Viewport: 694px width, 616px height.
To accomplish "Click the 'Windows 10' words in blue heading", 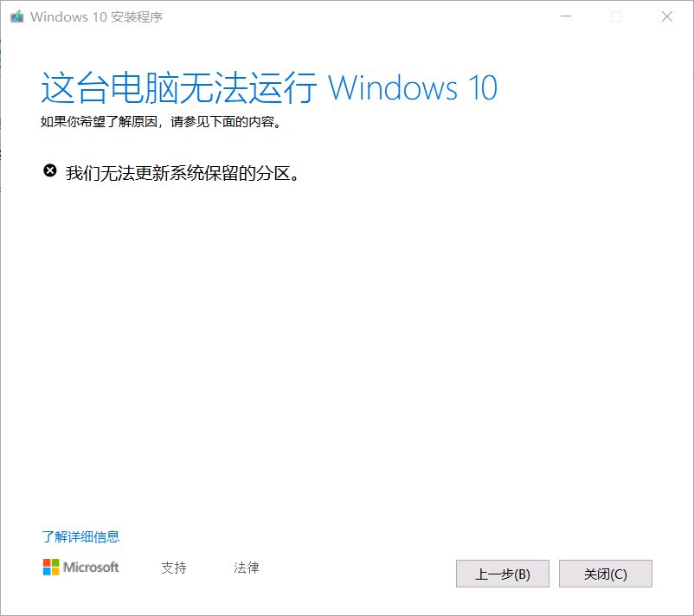I will click(x=413, y=87).
